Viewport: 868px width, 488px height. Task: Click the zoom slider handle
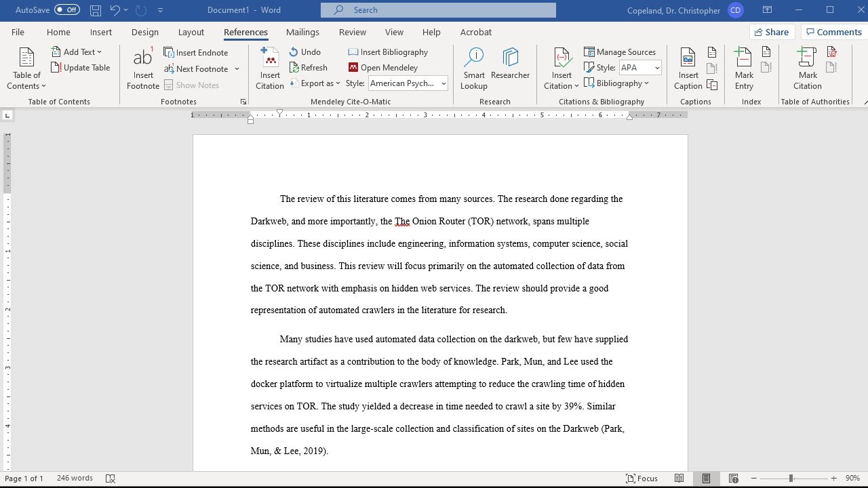click(791, 479)
